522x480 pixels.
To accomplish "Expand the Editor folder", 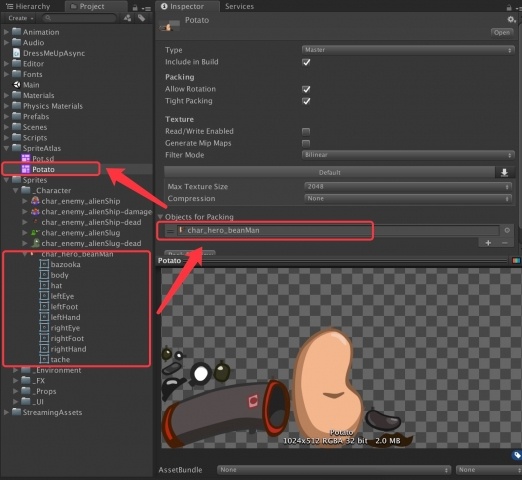I will (x=6, y=64).
